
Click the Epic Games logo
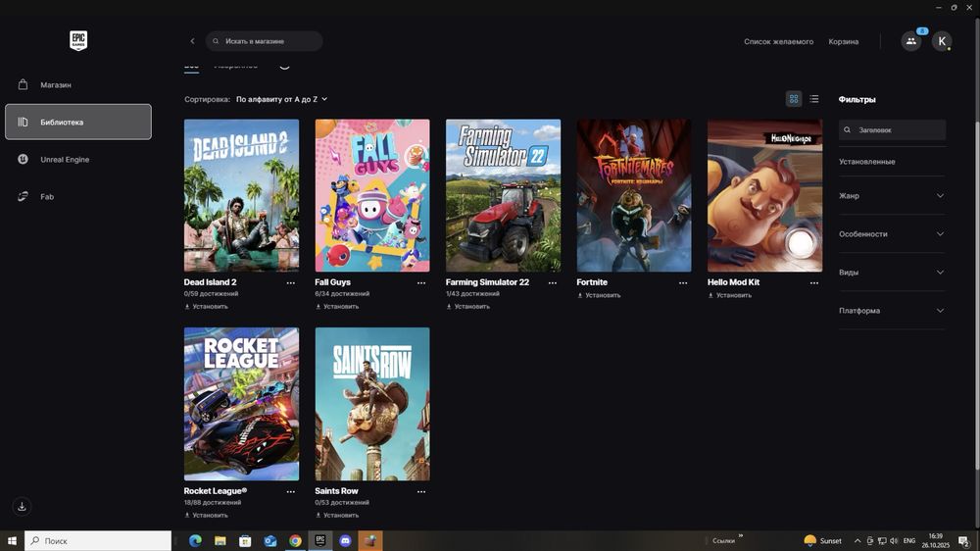pos(78,40)
